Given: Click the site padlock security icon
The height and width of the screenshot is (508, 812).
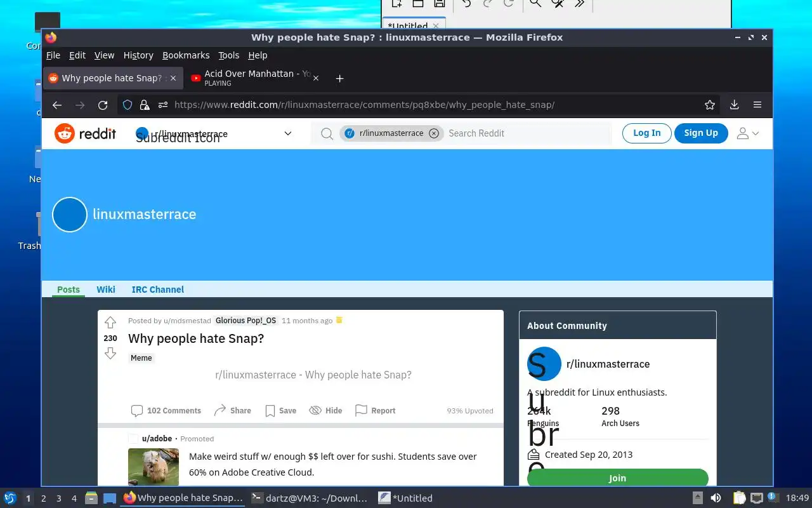Looking at the screenshot, I should tap(145, 105).
